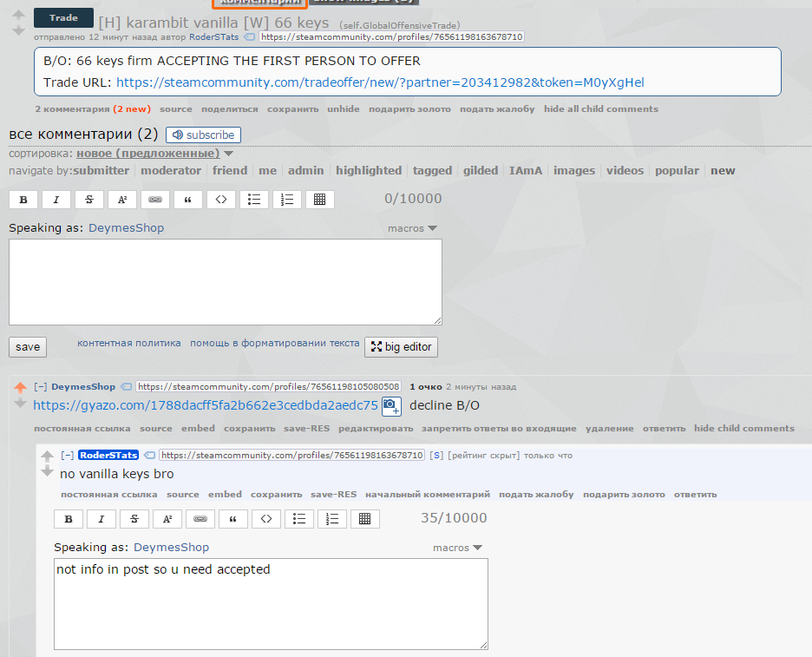The width and height of the screenshot is (812, 657).
Task: Insert a blockquote in the top comment editor
Action: pyautogui.click(x=188, y=200)
